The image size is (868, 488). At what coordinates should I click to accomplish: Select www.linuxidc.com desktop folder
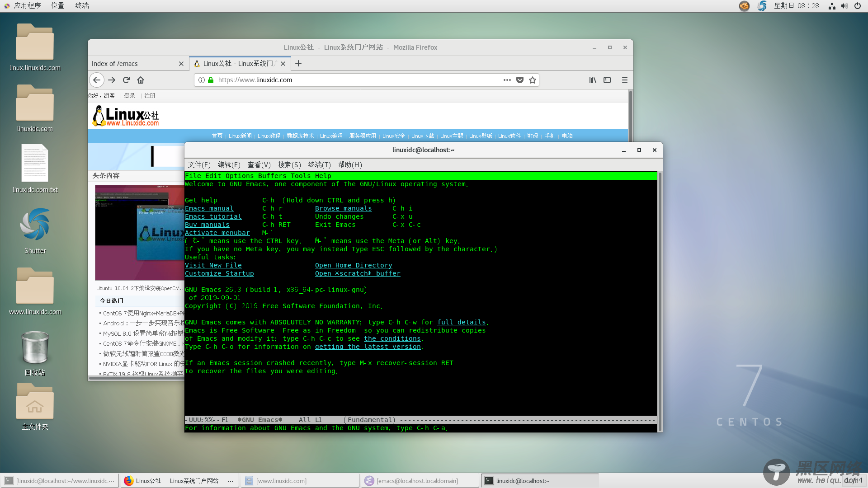(35, 291)
